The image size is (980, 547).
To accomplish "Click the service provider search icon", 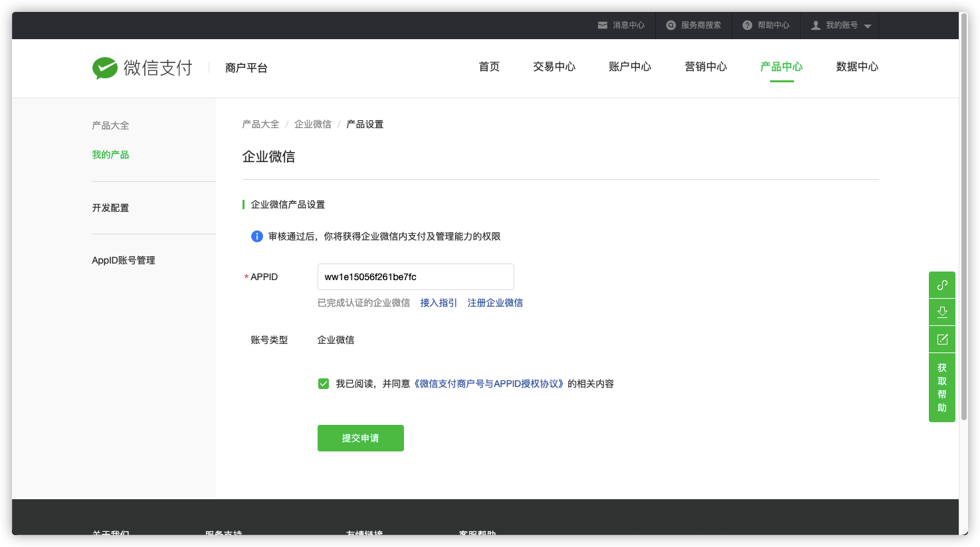I will coord(671,25).
